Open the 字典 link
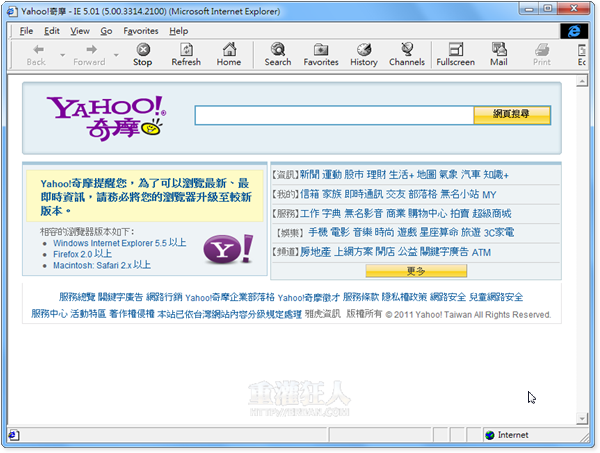The image size is (600, 453). click(331, 213)
